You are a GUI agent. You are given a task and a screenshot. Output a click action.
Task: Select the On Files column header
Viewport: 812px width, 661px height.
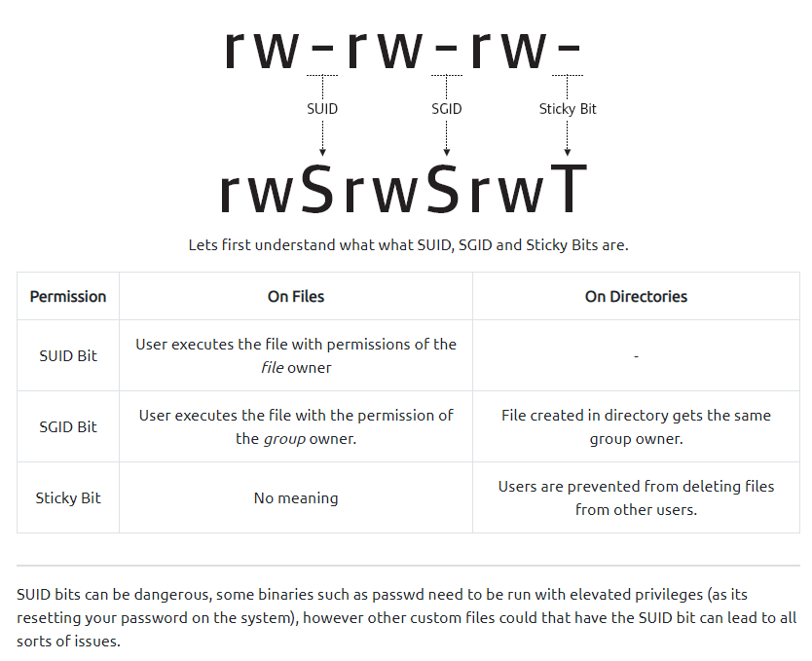click(x=296, y=297)
